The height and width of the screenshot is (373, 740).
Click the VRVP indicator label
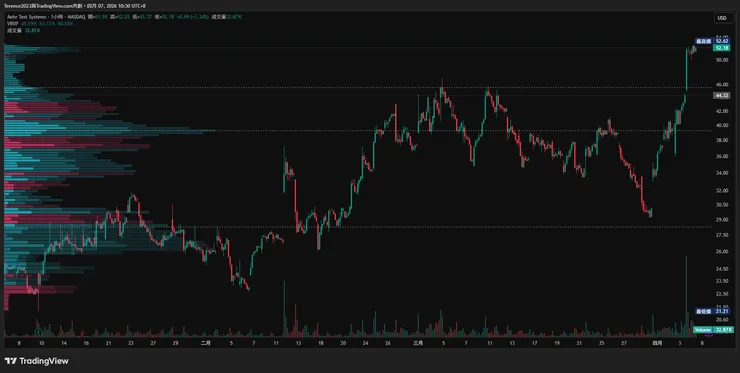[12, 23]
